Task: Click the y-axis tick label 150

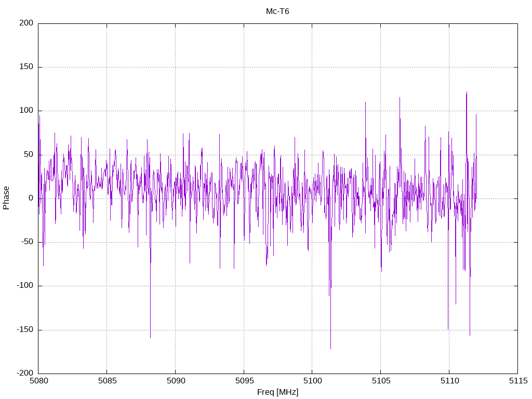Action: (x=26, y=67)
